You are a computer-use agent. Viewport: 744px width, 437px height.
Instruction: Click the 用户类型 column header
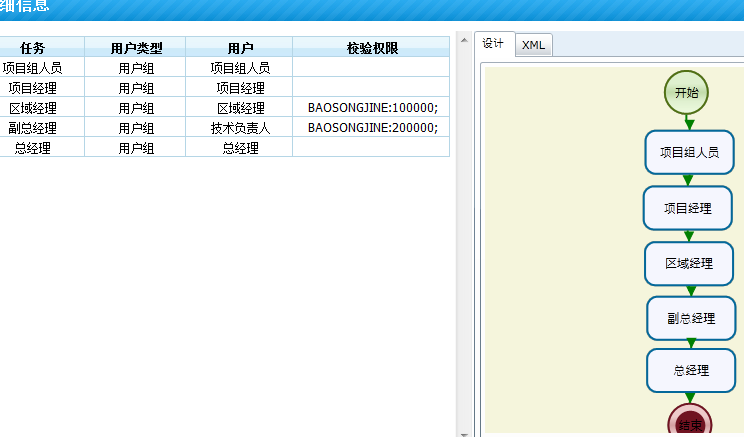point(136,48)
